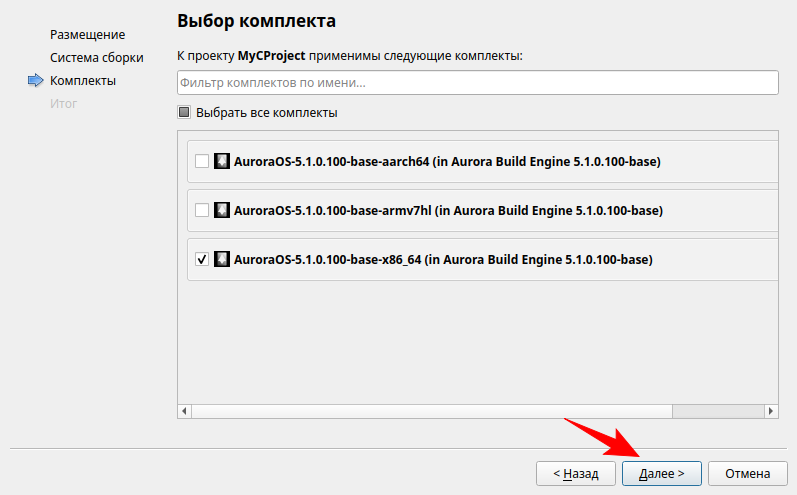Enable the AuroraOS aarch64 kit checkbox
The width and height of the screenshot is (797, 495).
[202, 161]
